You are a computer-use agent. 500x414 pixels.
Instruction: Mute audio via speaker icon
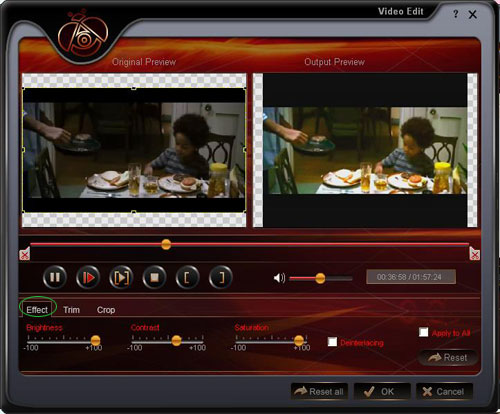coord(279,278)
